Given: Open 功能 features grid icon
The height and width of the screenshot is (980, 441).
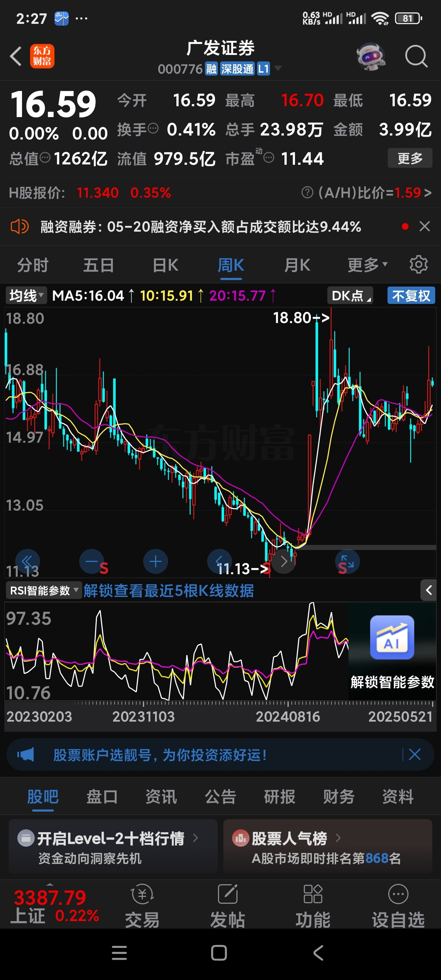Looking at the screenshot, I should pos(312,906).
